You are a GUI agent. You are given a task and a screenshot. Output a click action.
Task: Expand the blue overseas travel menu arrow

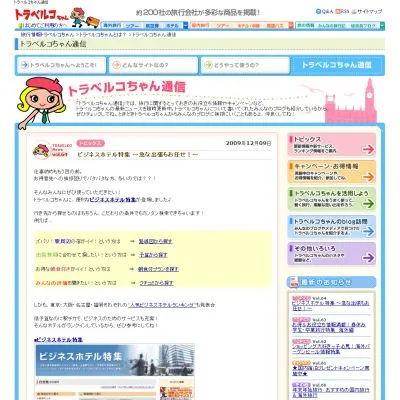pos(186,26)
